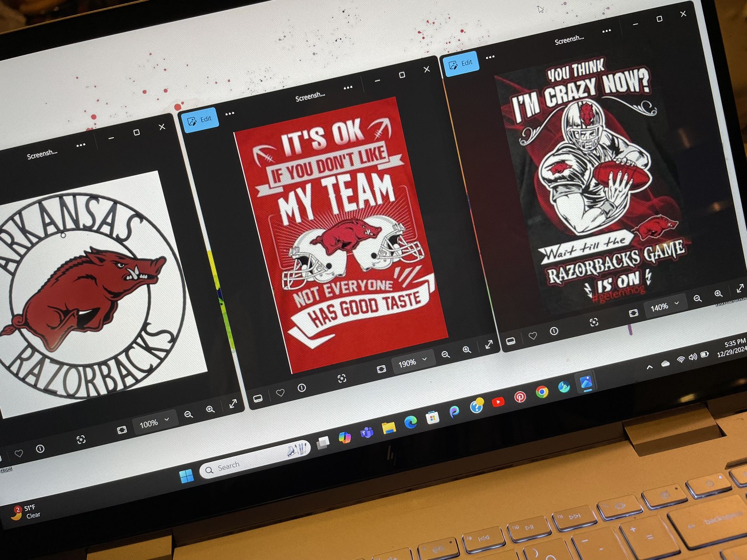The height and width of the screenshot is (560, 747).
Task: Toggle the filmstrip in the right Photos window
Action: click(511, 341)
